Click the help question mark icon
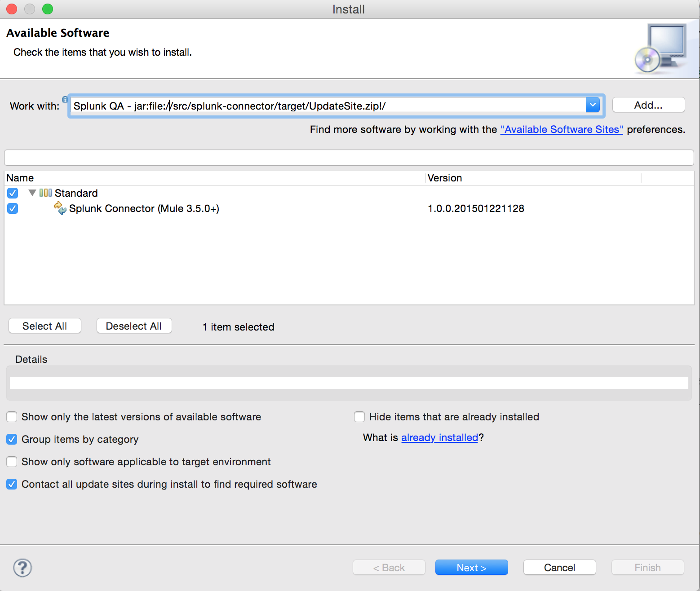The height and width of the screenshot is (591, 700). [22, 568]
